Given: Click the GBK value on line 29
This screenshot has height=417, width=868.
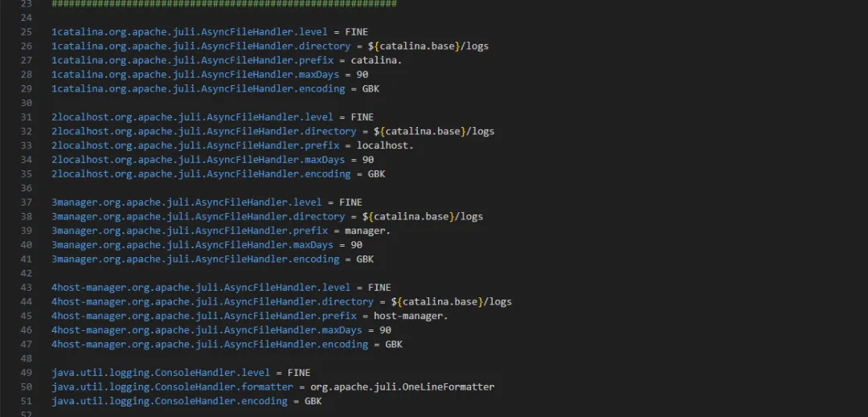Looking at the screenshot, I should point(371,88).
